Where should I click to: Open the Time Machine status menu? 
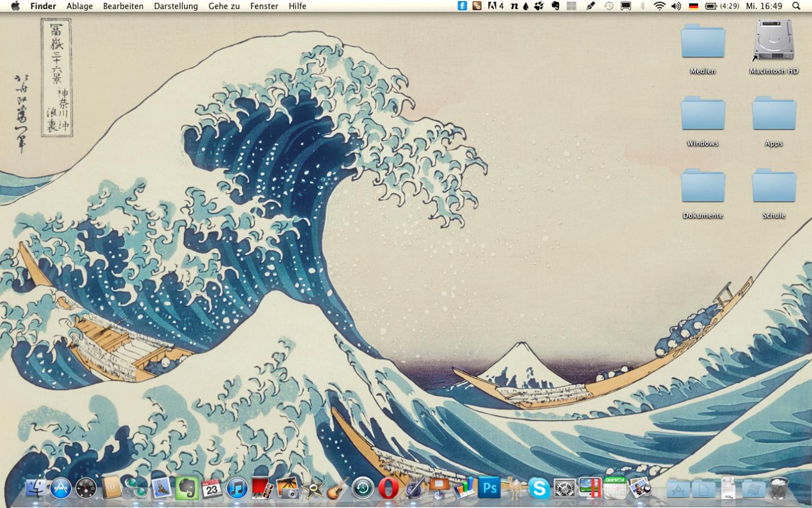pos(608,6)
